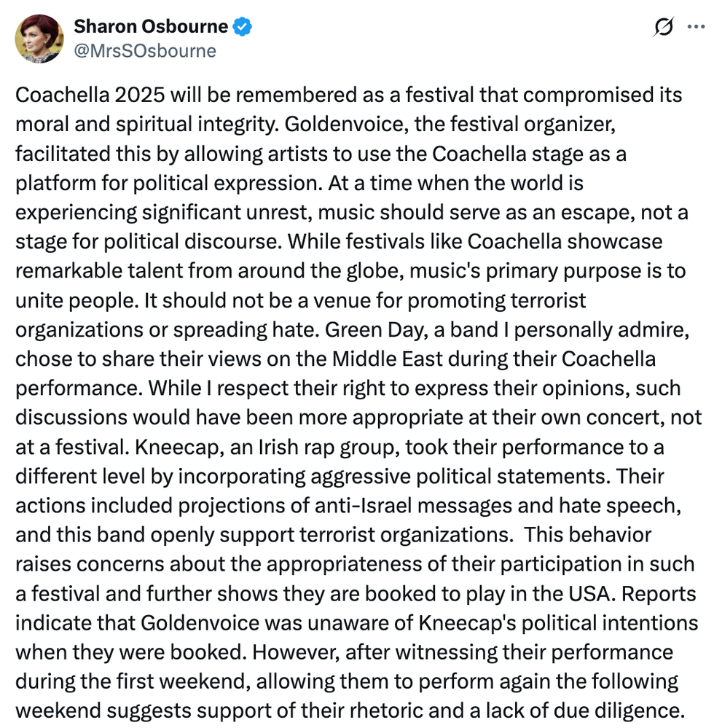Open the @MrsSOsbourne handle link
The image size is (714, 728).
click(144, 50)
